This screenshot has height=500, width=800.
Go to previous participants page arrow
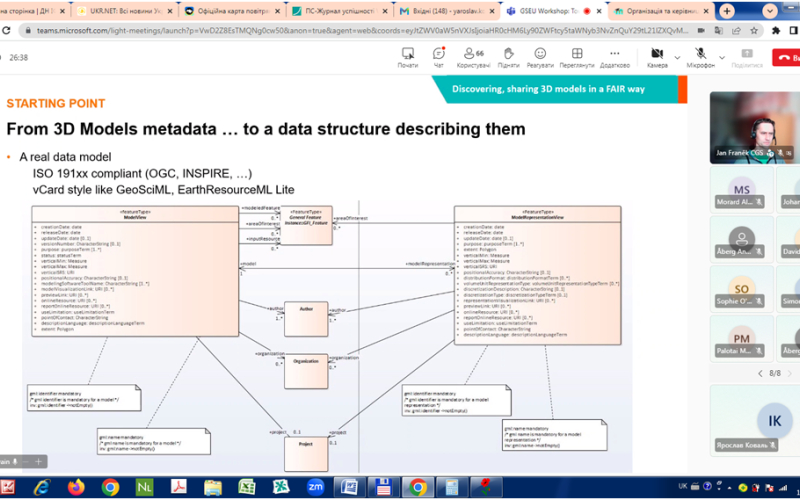[760, 373]
